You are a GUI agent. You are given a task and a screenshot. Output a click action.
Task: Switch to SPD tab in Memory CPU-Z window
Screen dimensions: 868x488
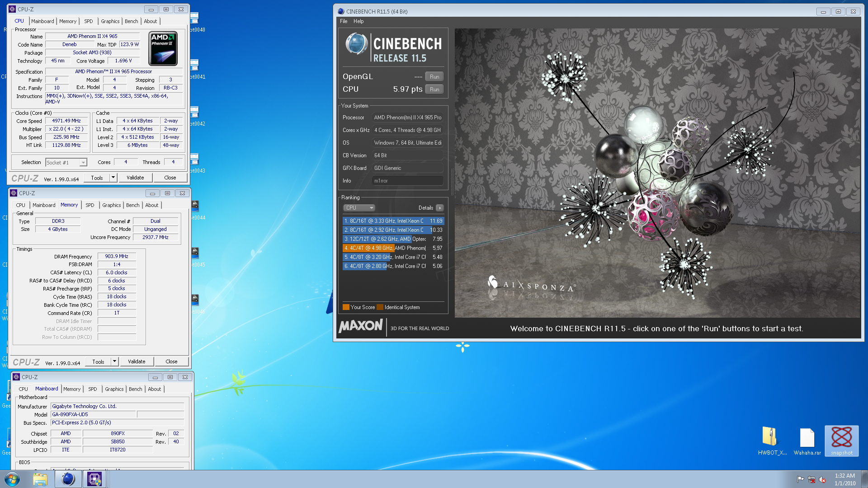point(90,205)
